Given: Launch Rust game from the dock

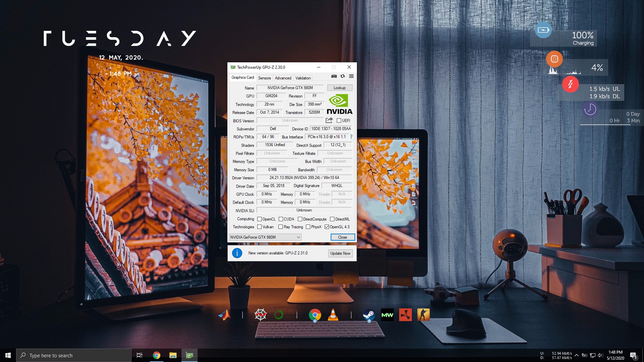Looking at the screenshot, I should pyautogui.click(x=406, y=315).
